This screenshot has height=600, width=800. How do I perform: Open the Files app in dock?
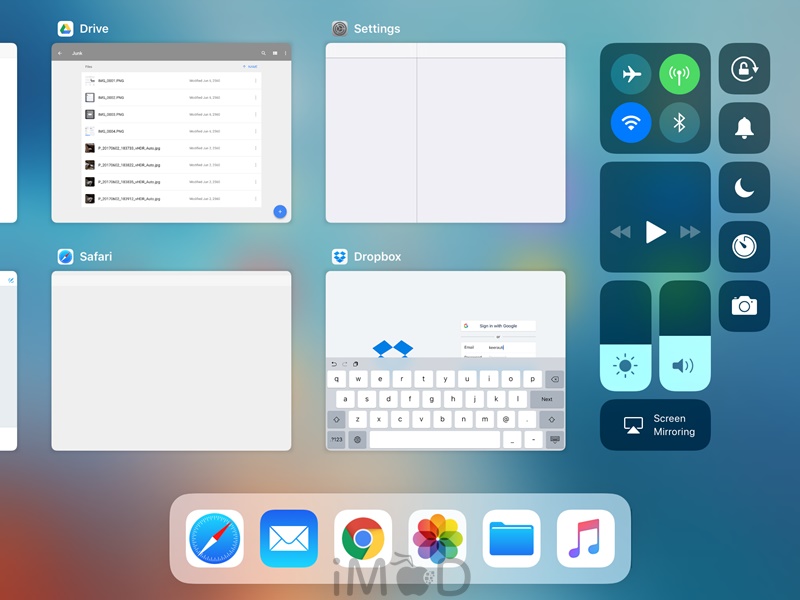click(x=512, y=539)
